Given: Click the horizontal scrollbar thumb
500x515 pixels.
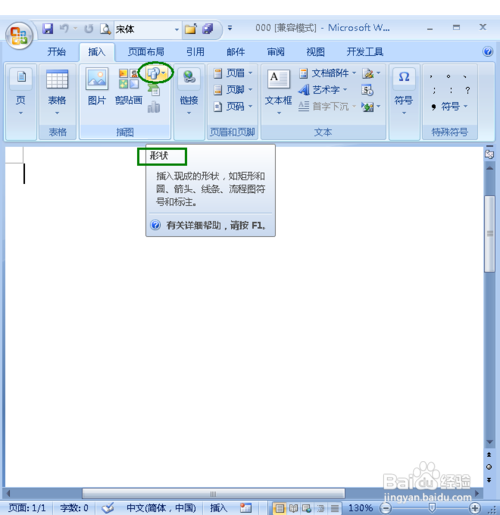Looking at the screenshot, I should [213, 494].
